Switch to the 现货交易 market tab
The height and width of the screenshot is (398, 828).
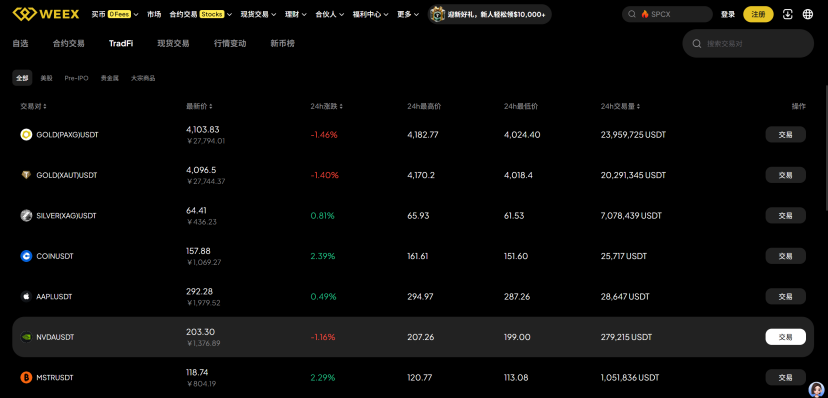(173, 44)
